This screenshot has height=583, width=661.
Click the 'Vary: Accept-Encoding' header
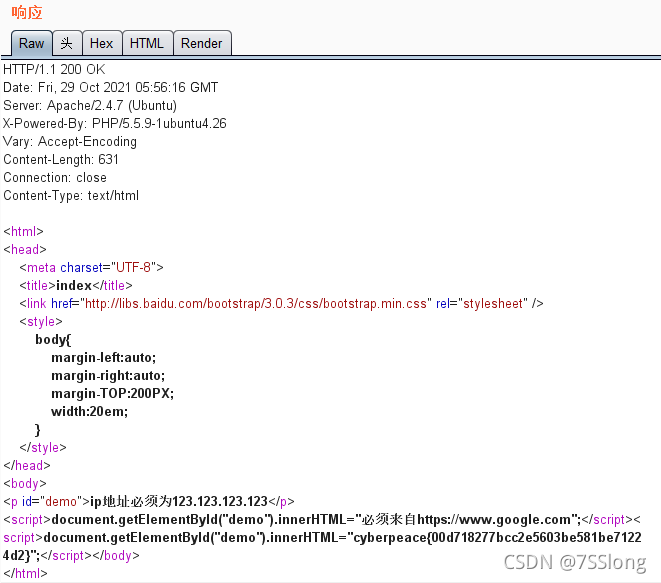click(x=70, y=142)
